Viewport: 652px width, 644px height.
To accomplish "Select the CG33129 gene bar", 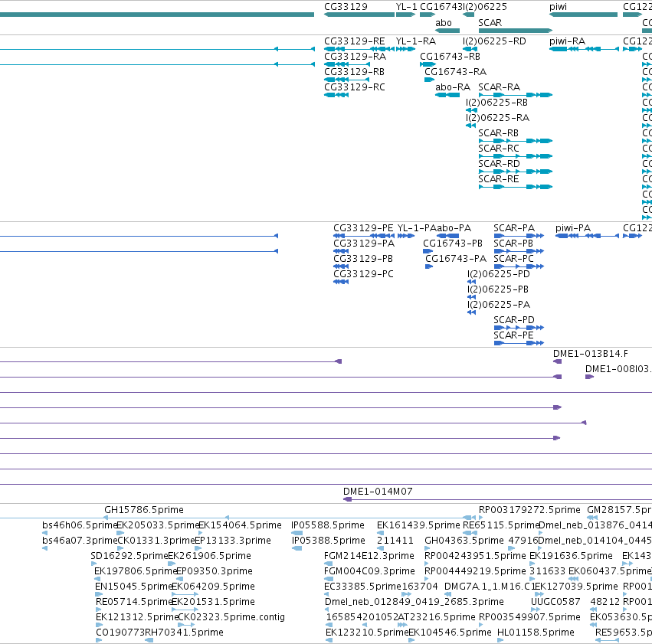I will [x=359, y=15].
